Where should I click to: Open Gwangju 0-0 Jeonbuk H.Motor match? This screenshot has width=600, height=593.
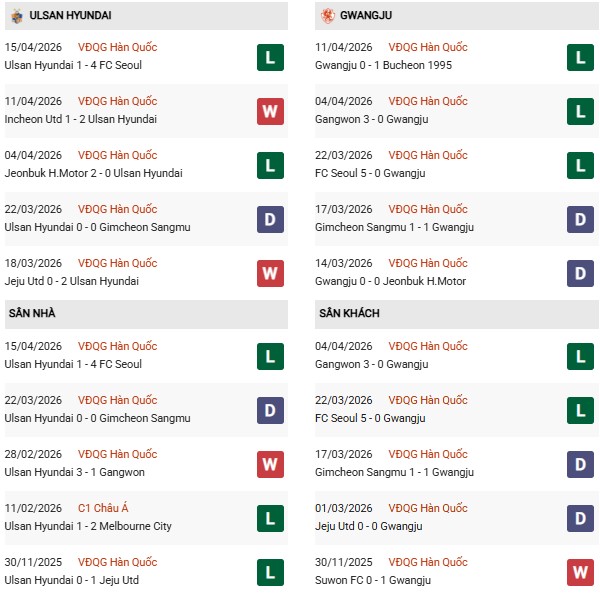(396, 281)
